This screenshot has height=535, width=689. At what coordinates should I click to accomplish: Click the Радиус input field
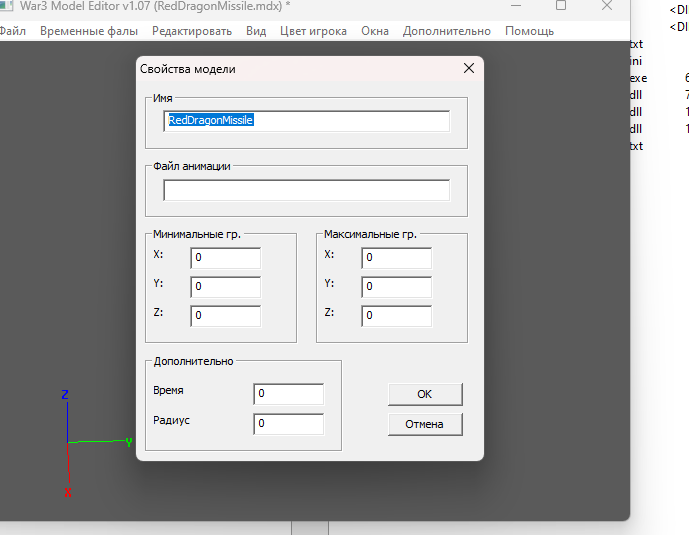tap(289, 424)
